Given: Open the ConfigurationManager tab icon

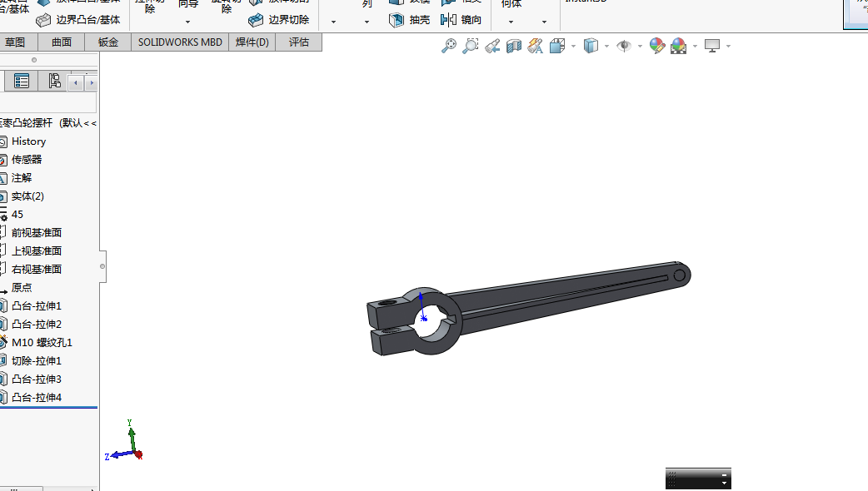Looking at the screenshot, I should click(x=54, y=82).
